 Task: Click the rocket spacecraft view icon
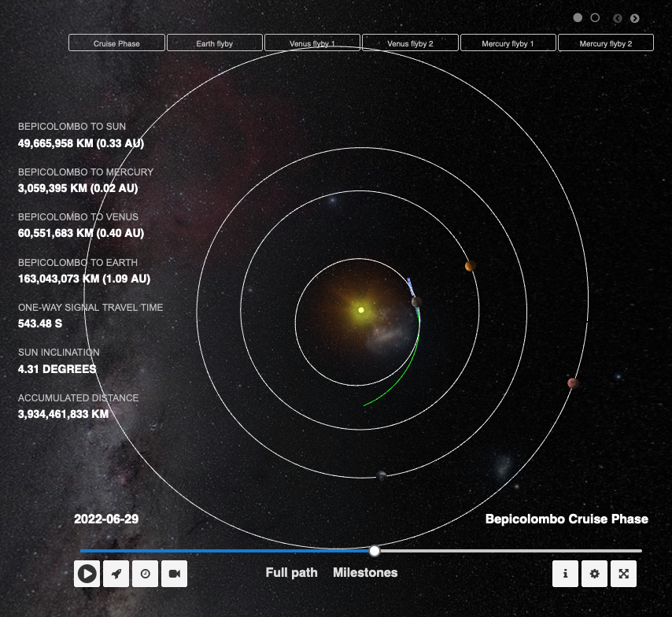pyautogui.click(x=116, y=573)
